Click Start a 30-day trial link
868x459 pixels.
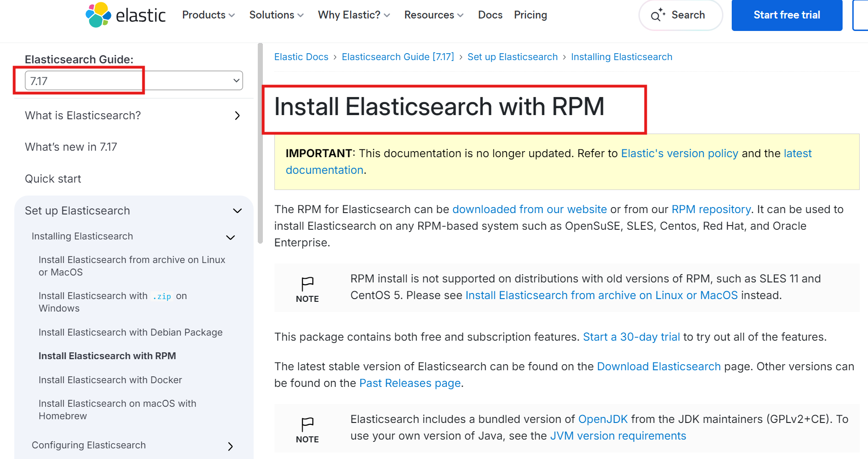click(x=631, y=337)
